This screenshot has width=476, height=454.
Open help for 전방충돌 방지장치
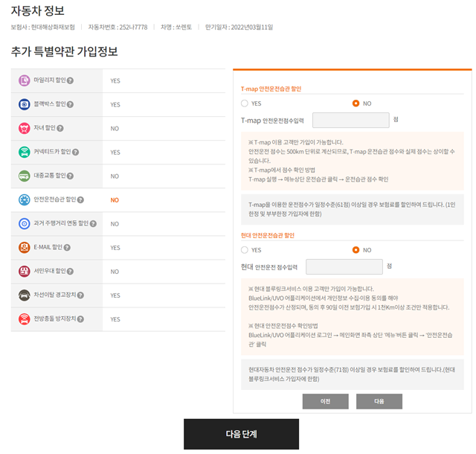click(80, 319)
